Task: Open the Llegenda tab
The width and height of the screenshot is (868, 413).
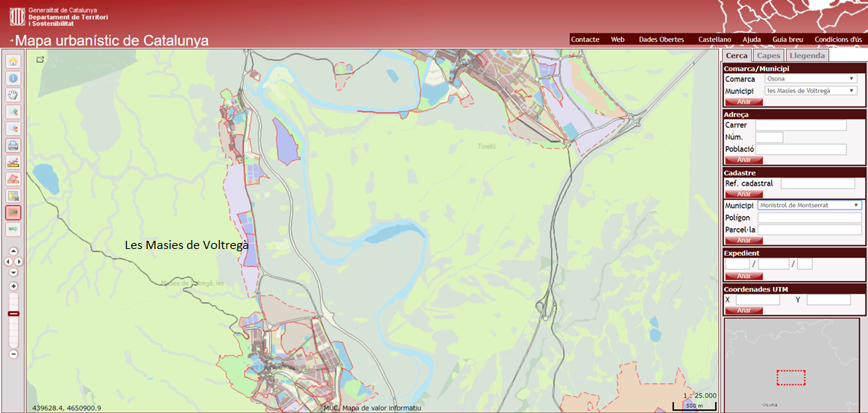Action: click(807, 55)
